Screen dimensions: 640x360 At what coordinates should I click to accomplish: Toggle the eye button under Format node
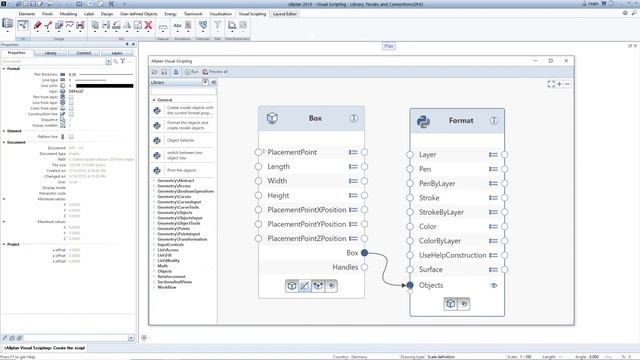tap(464, 304)
